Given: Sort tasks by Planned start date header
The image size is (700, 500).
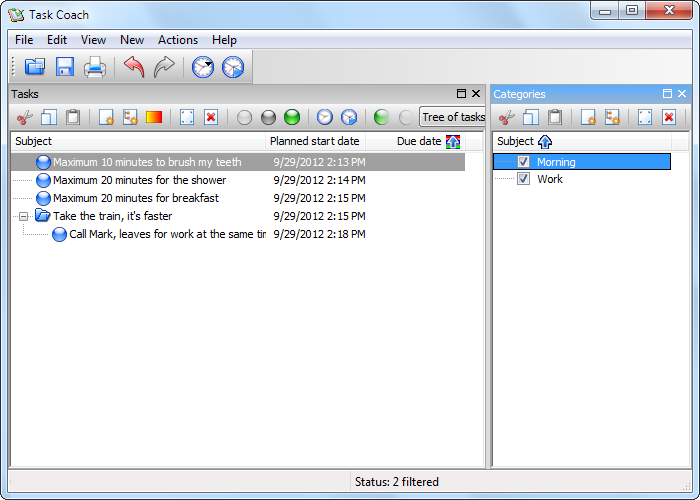Looking at the screenshot, I should (x=315, y=142).
